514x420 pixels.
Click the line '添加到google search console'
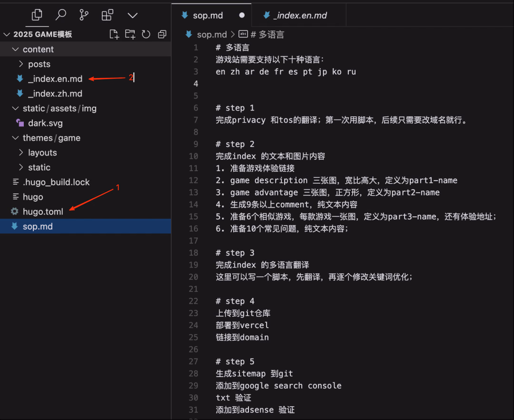(x=278, y=386)
